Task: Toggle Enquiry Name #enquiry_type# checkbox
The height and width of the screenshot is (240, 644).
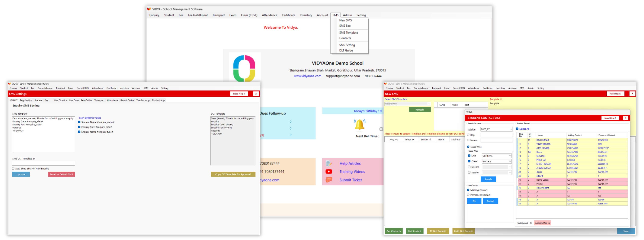Action: point(79,132)
